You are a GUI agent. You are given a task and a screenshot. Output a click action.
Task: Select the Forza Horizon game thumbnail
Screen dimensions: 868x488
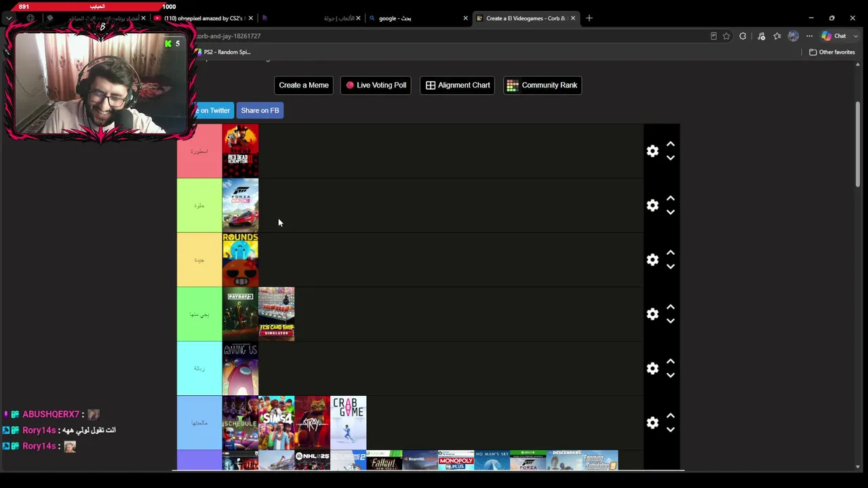click(x=240, y=205)
